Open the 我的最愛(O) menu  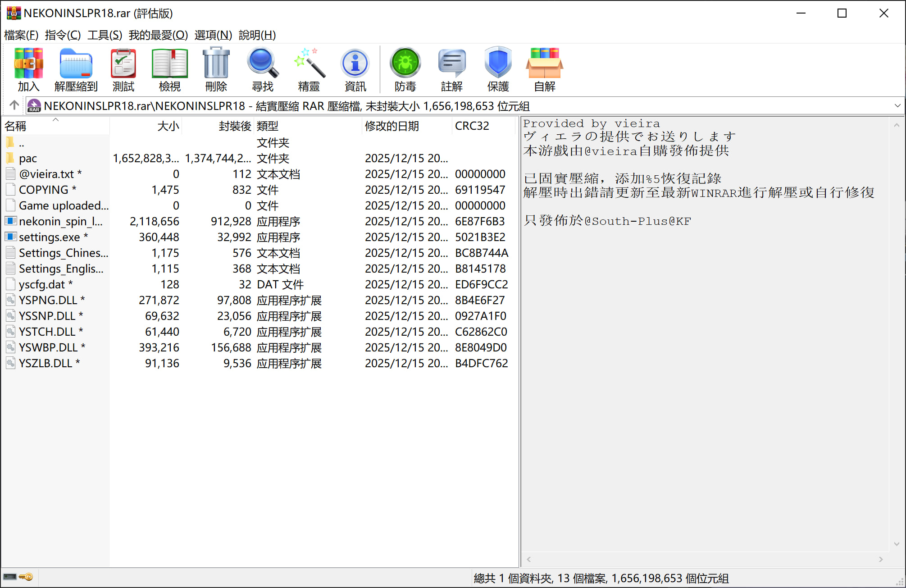click(158, 35)
